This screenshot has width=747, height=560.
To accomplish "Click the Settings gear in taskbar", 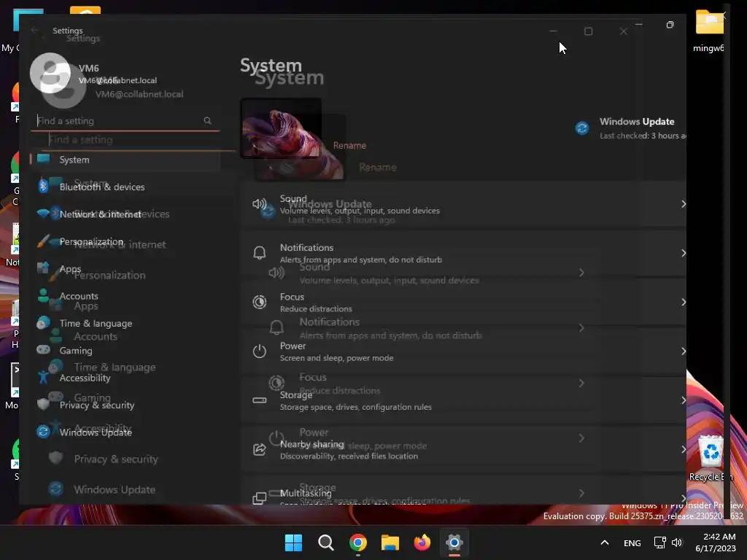I will tap(454, 542).
